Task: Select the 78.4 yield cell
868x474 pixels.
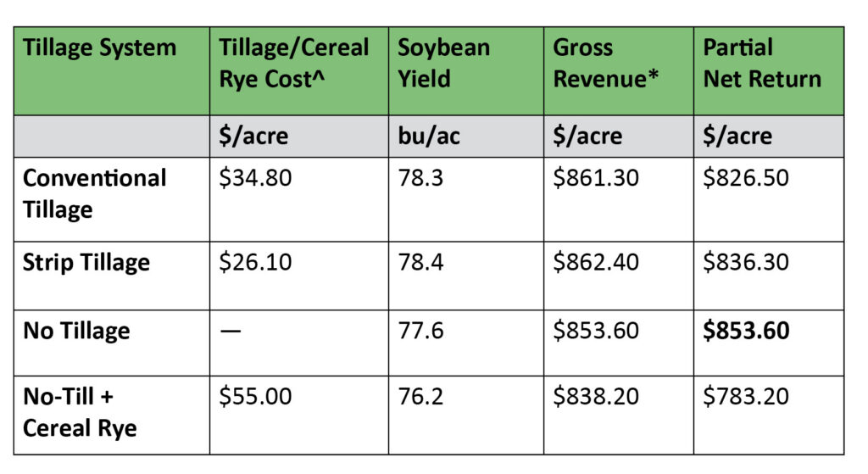Action: pyautogui.click(x=421, y=263)
